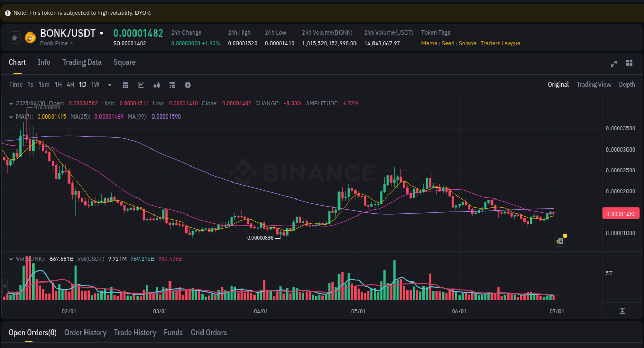Click the Depth view option
Screen dimensions: 644x348
(x=627, y=85)
